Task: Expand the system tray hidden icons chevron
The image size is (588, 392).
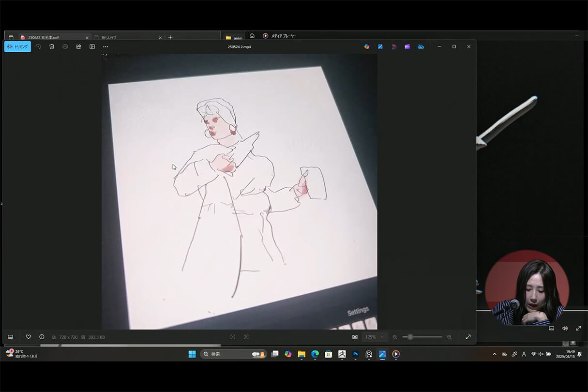Action: [494, 354]
